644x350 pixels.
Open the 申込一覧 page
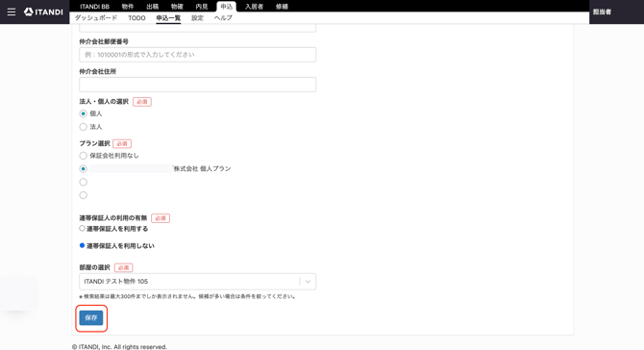click(x=168, y=18)
